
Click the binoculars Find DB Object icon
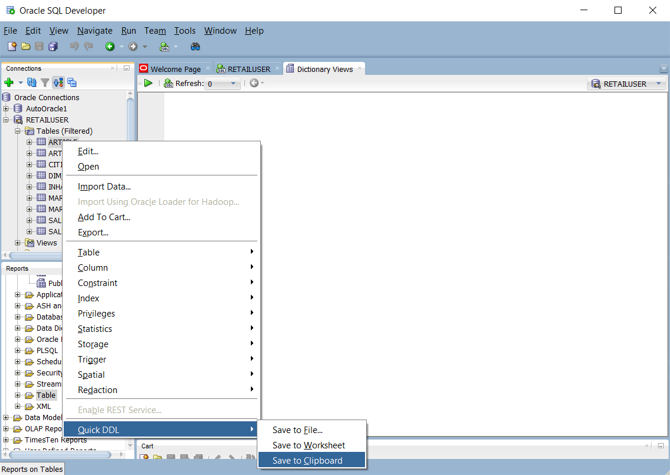pos(195,47)
